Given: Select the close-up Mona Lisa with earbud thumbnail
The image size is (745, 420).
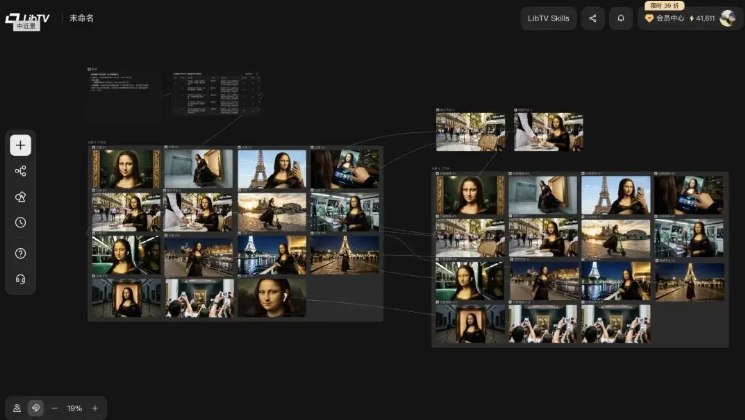Looking at the screenshot, I should tap(272, 298).
